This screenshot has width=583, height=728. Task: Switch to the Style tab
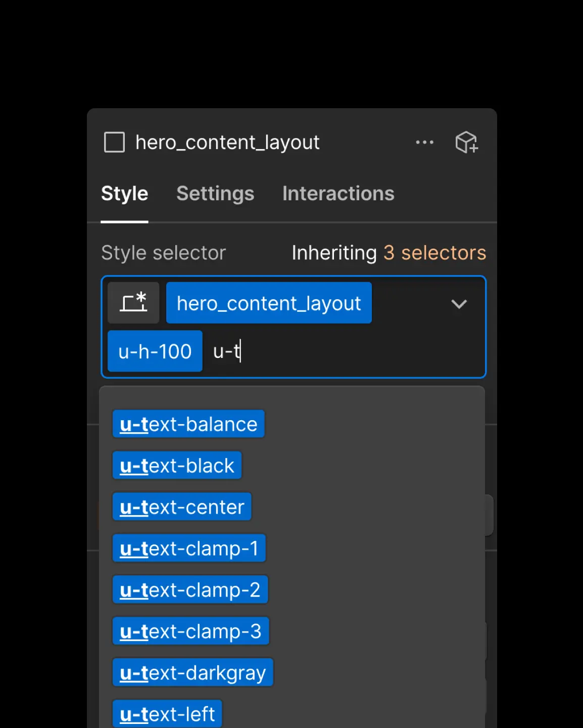pyautogui.click(x=124, y=194)
